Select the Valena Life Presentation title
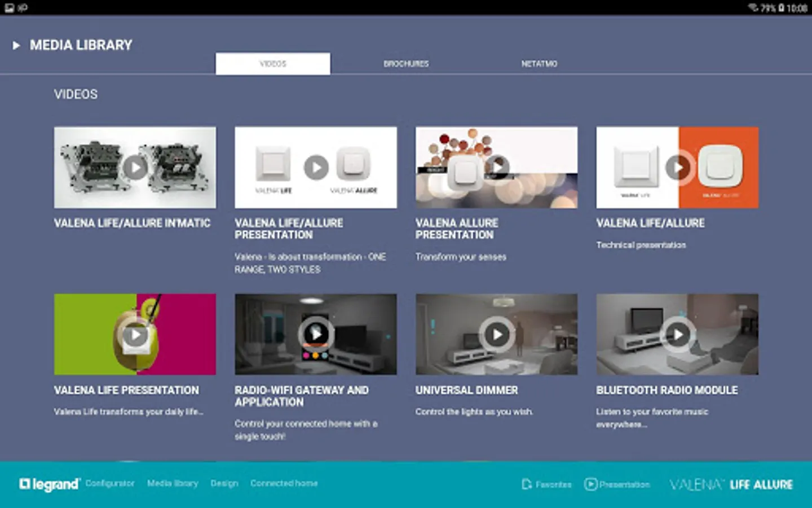 pyautogui.click(x=126, y=391)
